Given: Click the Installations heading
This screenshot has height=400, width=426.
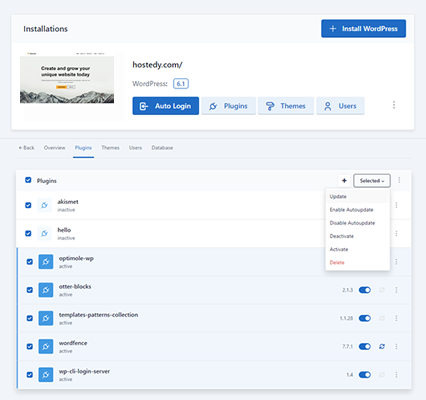Looking at the screenshot, I should (x=45, y=29).
